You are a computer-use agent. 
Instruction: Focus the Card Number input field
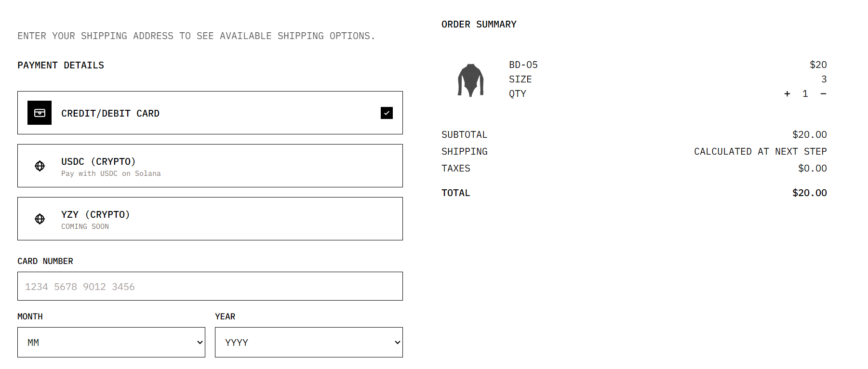pos(210,286)
